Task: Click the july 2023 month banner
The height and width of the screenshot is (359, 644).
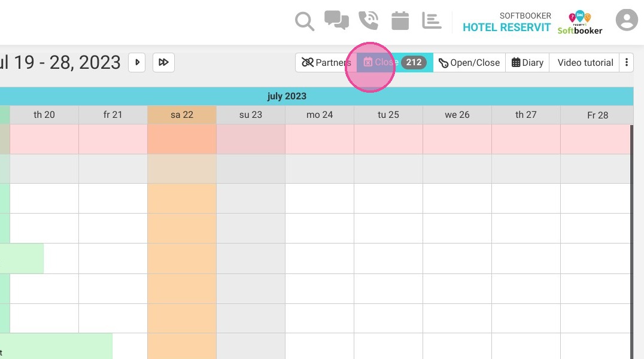Action: 317,96
